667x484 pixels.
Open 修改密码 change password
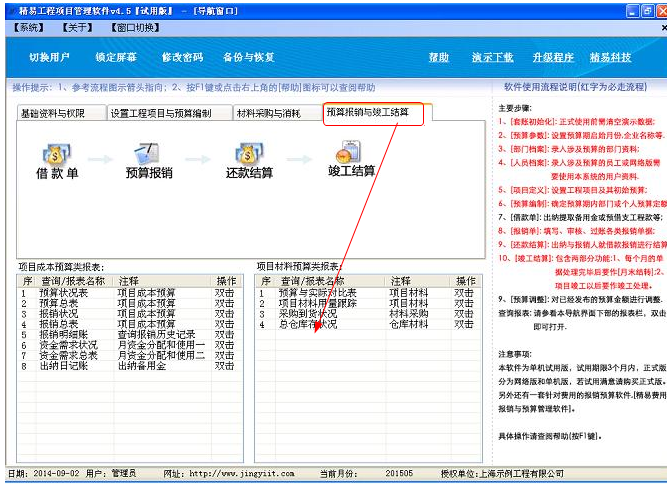point(182,57)
